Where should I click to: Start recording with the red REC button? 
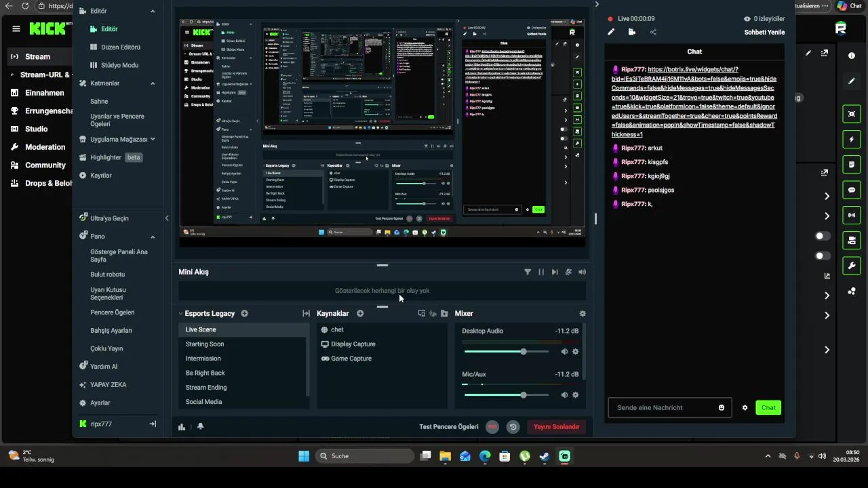tap(492, 427)
